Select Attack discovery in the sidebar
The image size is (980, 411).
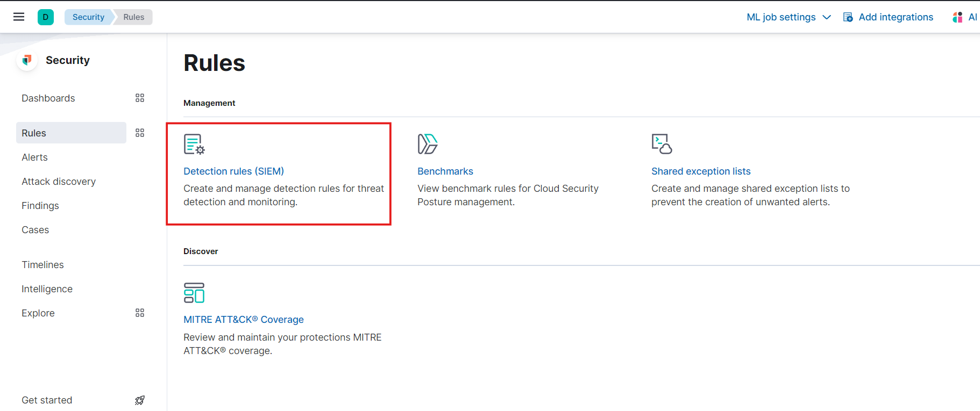point(59,182)
